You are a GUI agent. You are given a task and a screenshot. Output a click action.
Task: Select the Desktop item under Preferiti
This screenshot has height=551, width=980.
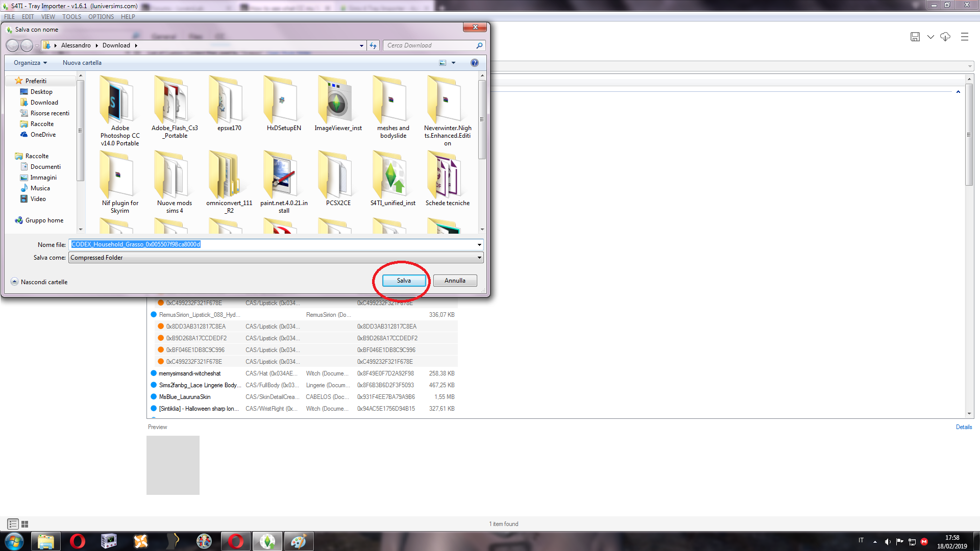[41, 91]
